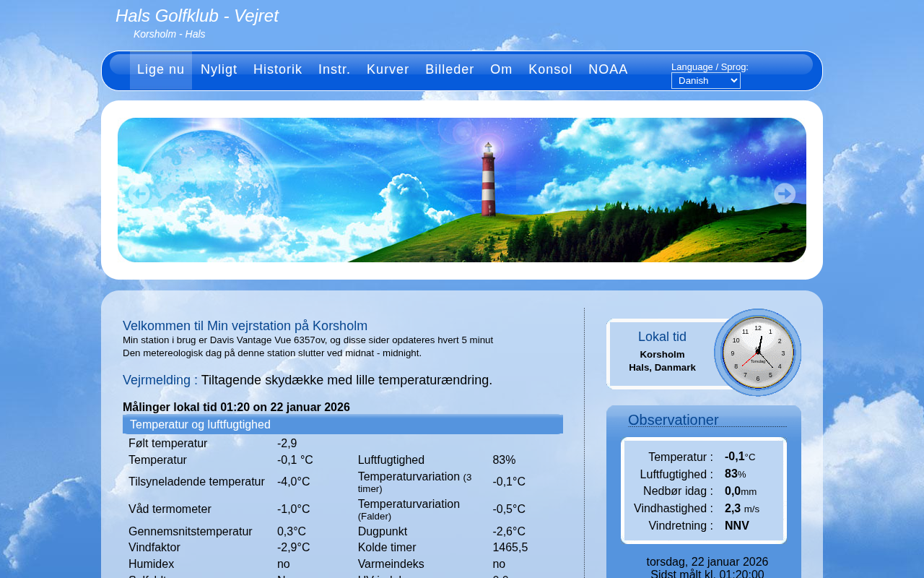Click the Velkommen til Min vejrstation heading
The image size is (924, 578).
pyautogui.click(x=245, y=326)
